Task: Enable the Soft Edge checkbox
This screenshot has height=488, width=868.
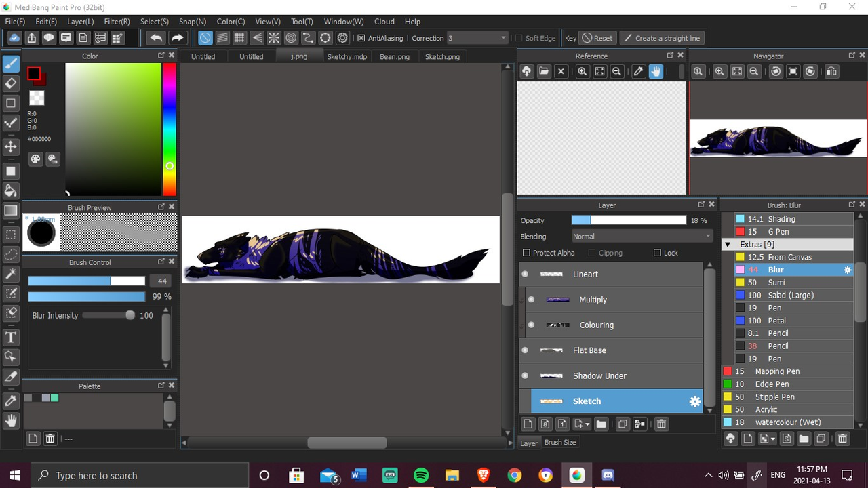Action: 519,38
